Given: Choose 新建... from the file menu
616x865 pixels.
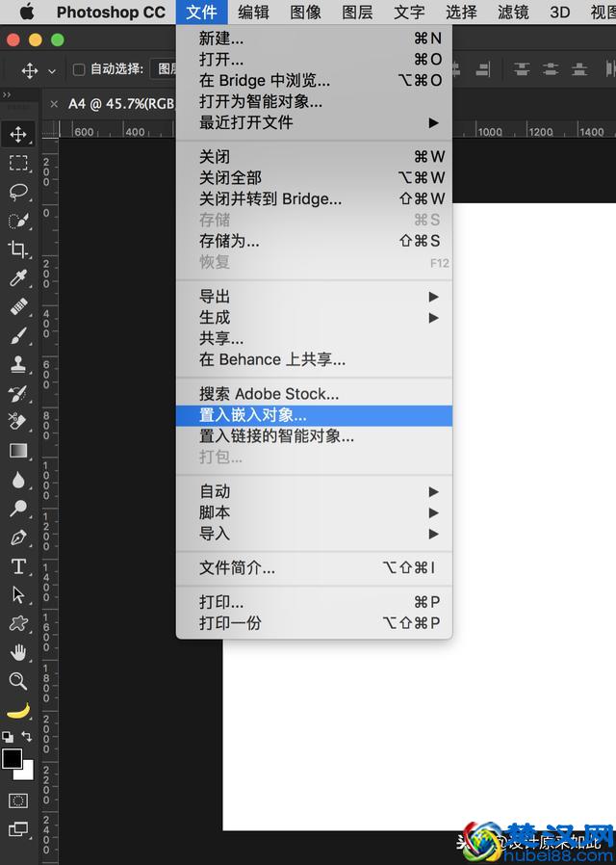Looking at the screenshot, I should [314, 39].
